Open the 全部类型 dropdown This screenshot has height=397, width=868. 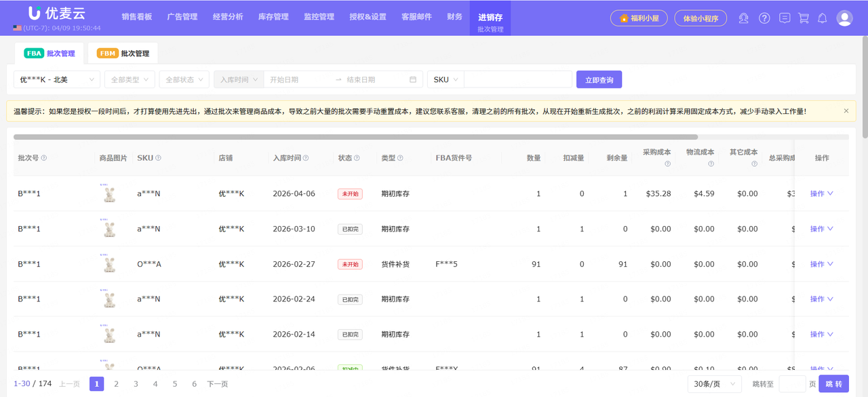click(x=130, y=79)
